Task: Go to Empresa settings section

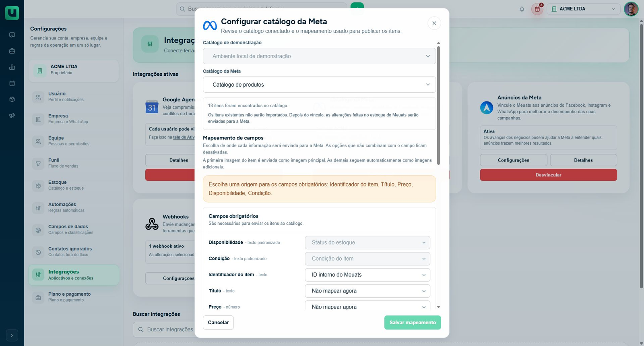Action: point(74,119)
